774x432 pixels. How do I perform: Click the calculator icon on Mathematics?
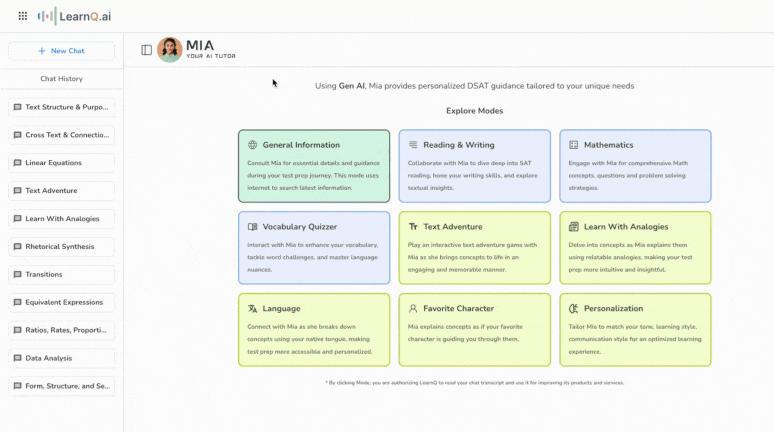(574, 145)
